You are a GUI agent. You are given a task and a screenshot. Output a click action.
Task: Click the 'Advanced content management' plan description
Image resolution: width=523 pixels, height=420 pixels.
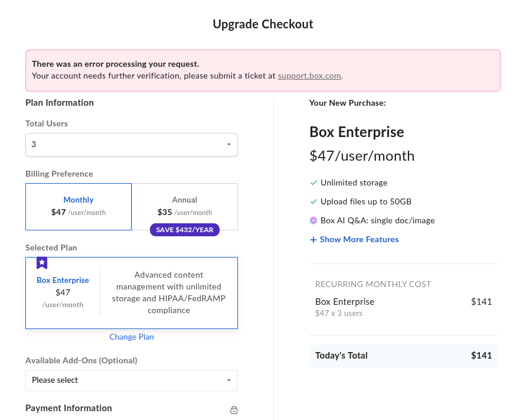tap(169, 292)
